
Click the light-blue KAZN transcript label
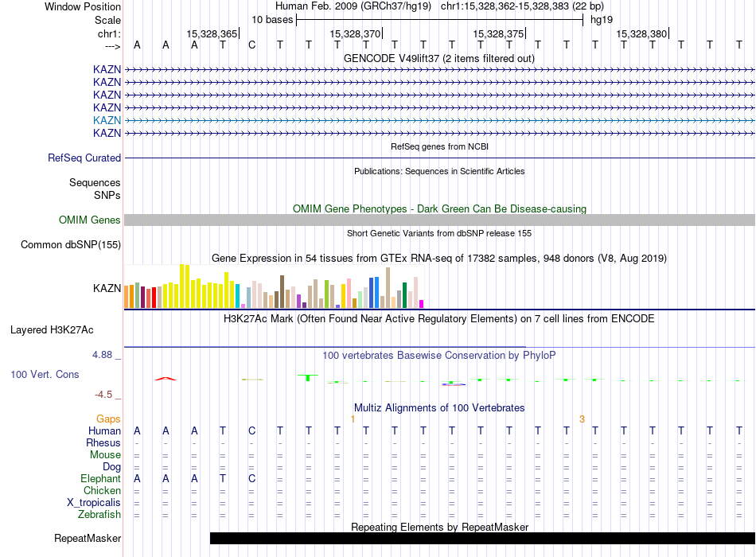click(x=107, y=120)
